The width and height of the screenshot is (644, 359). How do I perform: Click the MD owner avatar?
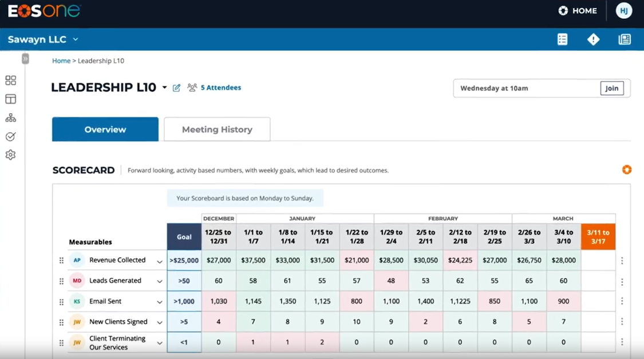[x=77, y=281]
